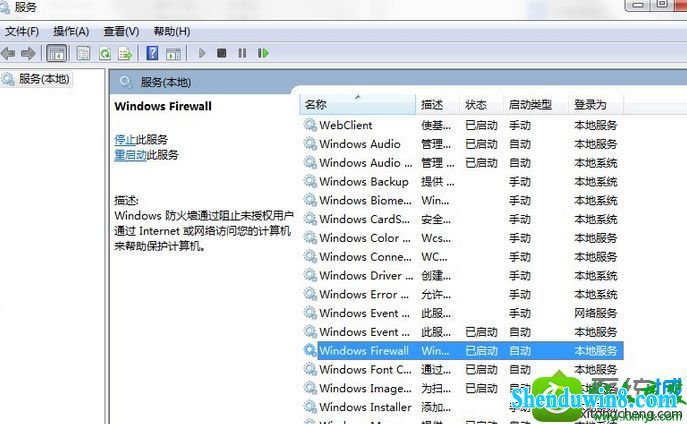Sort by the 名称 column header
Screen dimensions: 687x424
(358, 105)
